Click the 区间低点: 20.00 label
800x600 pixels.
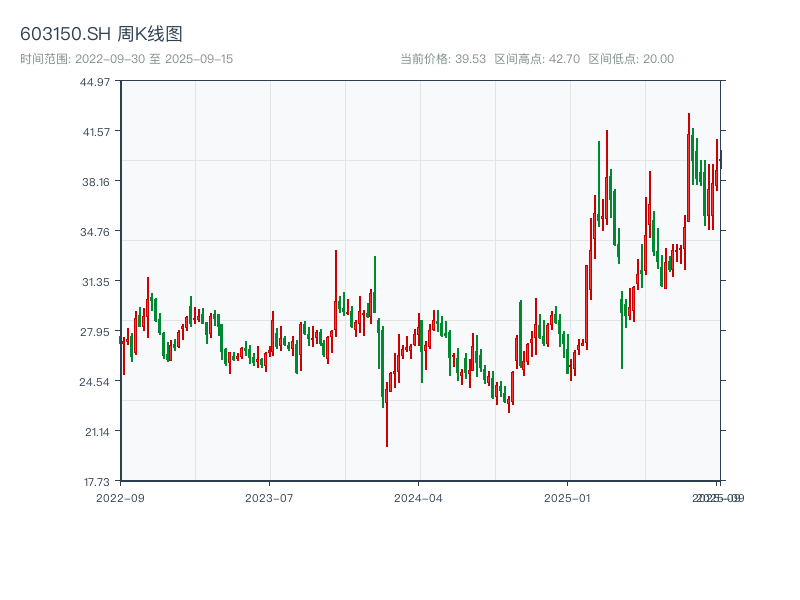click(x=631, y=59)
